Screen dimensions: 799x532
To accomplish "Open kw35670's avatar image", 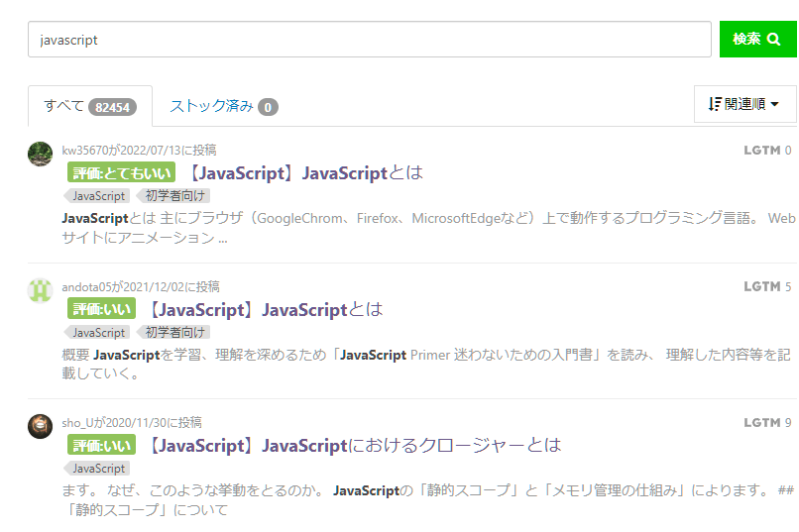I will click(41, 154).
